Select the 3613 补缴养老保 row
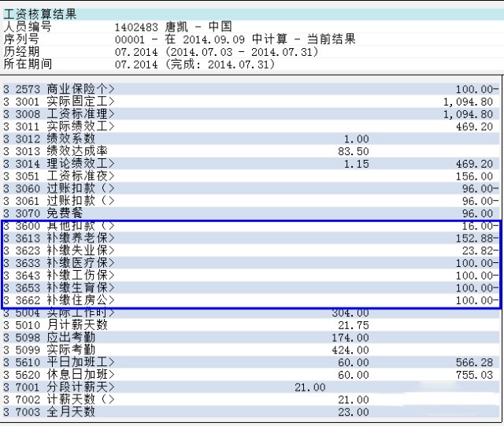The image size is (504, 426). pyautogui.click(x=80, y=238)
